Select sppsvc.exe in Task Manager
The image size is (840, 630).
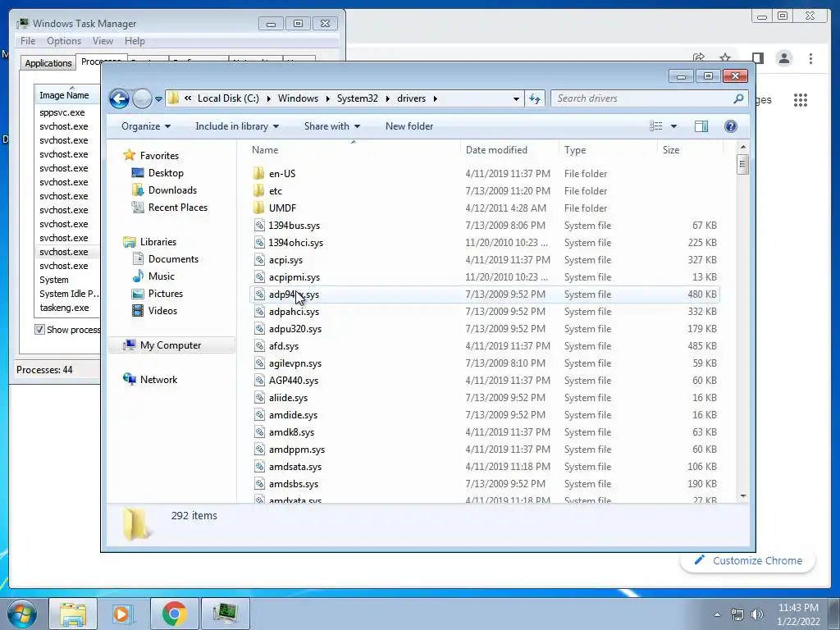pyautogui.click(x=62, y=113)
